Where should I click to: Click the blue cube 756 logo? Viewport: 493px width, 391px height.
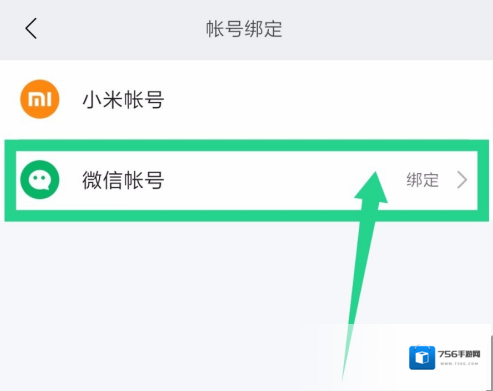click(422, 358)
